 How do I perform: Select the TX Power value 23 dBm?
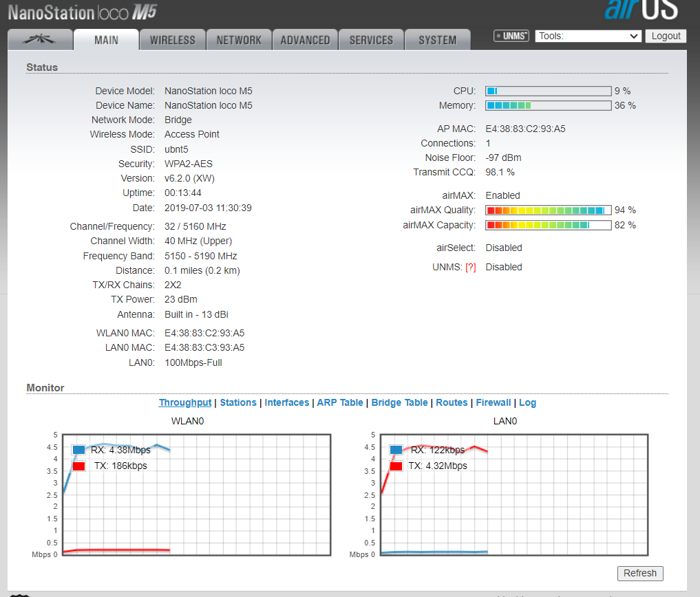pos(181,299)
